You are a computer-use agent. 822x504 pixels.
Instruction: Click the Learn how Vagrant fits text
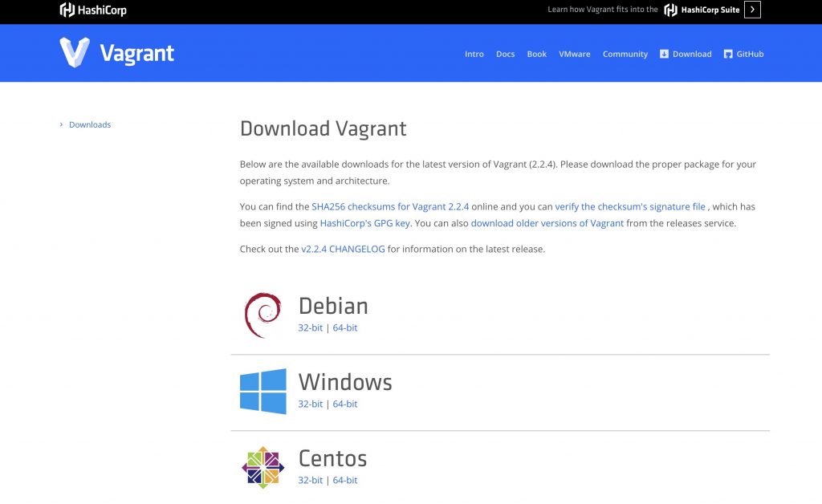[602, 10]
